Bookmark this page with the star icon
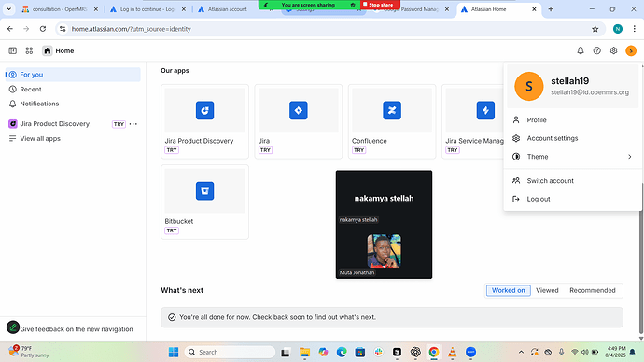Screen dimensions: 644x362 (595, 29)
